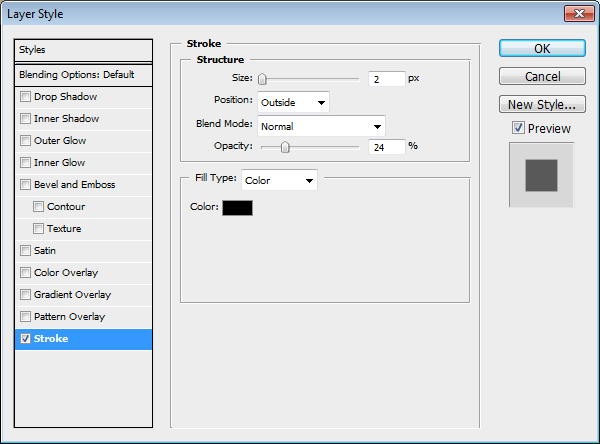
Task: Tick the Inner Shadow checkbox
Action: tap(25, 119)
